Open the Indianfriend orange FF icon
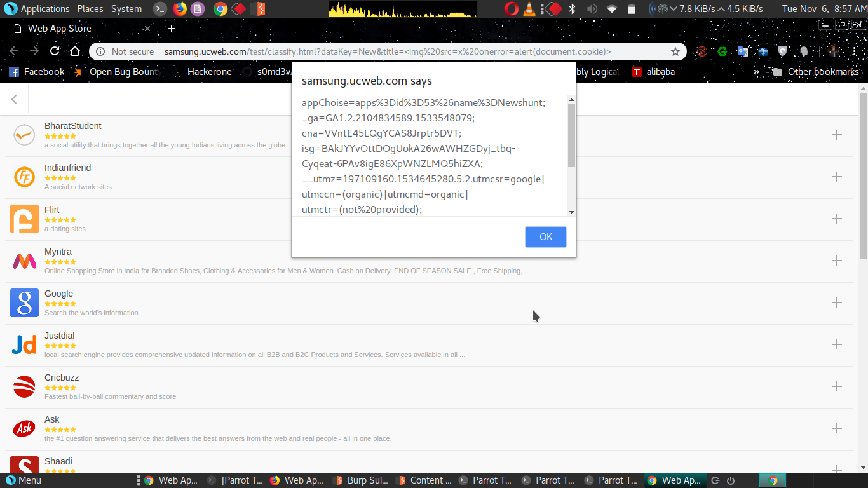This screenshot has height=488, width=868. (24, 177)
